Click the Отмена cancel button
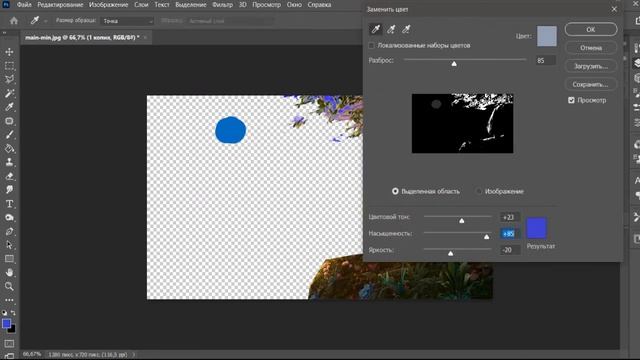Screen dimensions: 640x360 click(x=591, y=48)
